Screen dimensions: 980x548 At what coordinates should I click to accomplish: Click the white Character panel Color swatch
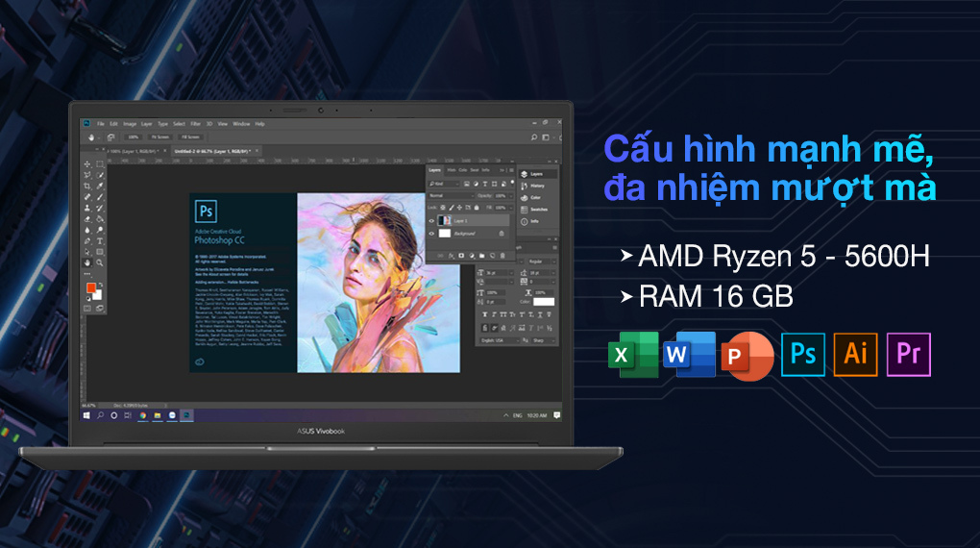(x=544, y=302)
